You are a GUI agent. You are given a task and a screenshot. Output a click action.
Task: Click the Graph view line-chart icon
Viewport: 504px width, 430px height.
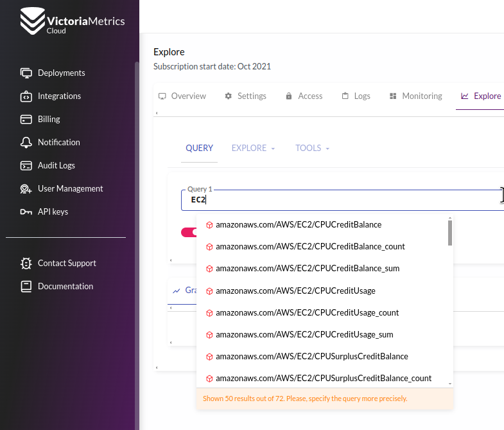176,291
